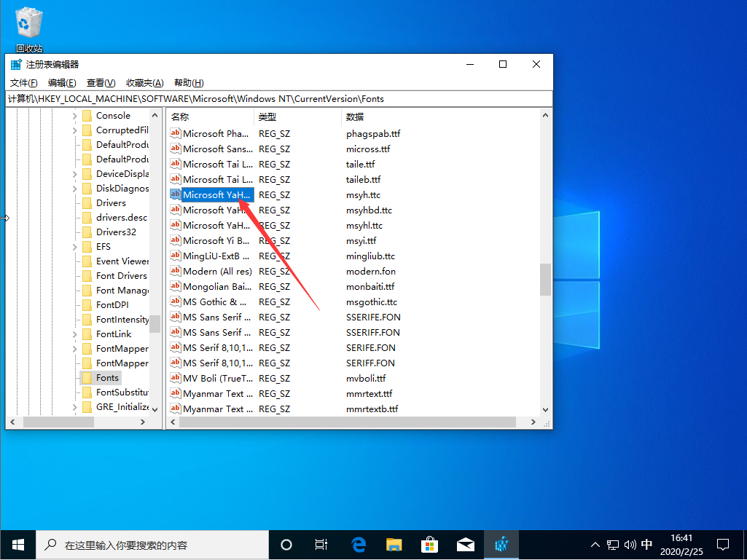
Task: Click the Registry Editor icon in the title bar
Action: tap(16, 65)
